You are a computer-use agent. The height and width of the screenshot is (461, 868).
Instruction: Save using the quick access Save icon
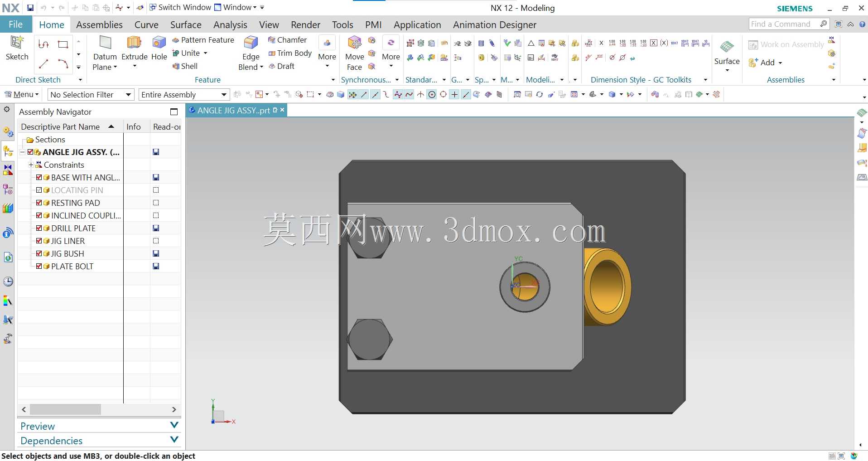click(30, 8)
